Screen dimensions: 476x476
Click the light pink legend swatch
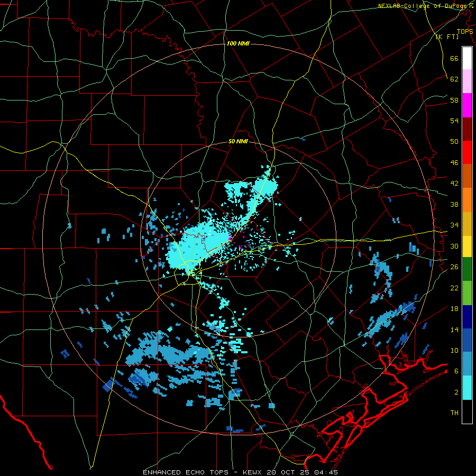[x=467, y=81]
